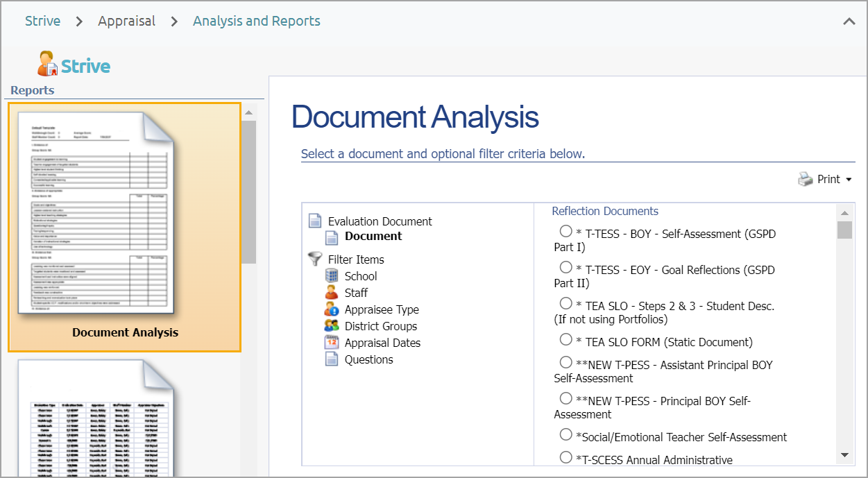The height and width of the screenshot is (478, 868).
Task: Click the Appraisal Dates calendar icon
Action: click(x=332, y=342)
